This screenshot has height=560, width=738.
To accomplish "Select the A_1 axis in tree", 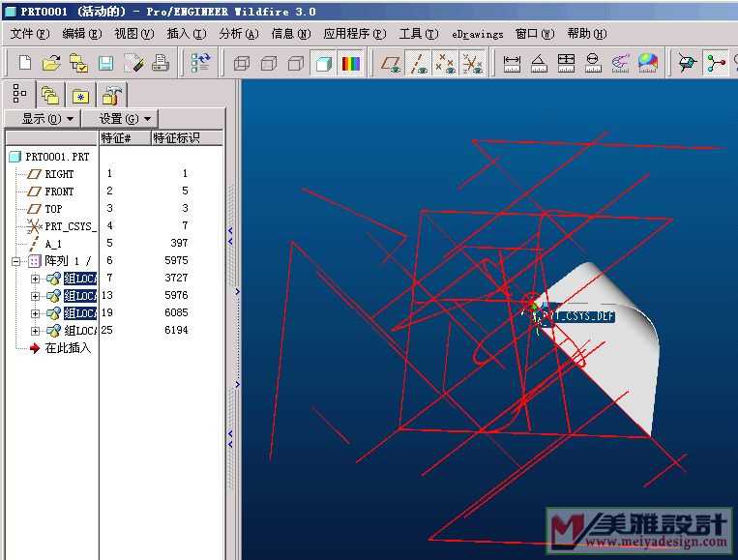I will [52, 244].
